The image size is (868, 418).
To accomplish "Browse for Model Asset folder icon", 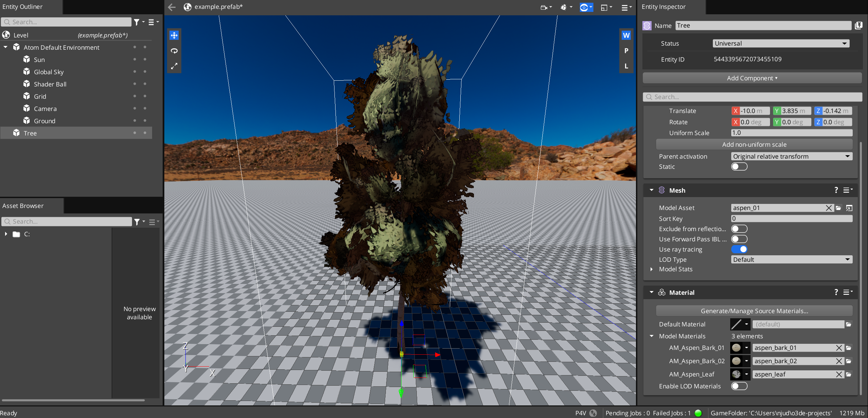I will pos(838,208).
